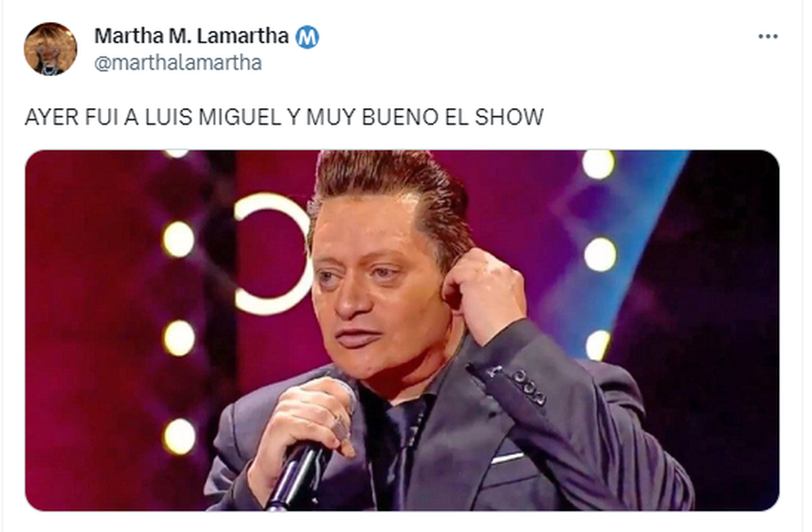Click the glowing ring light behind singer
Screen dimensions: 812x532
coord(272,254)
